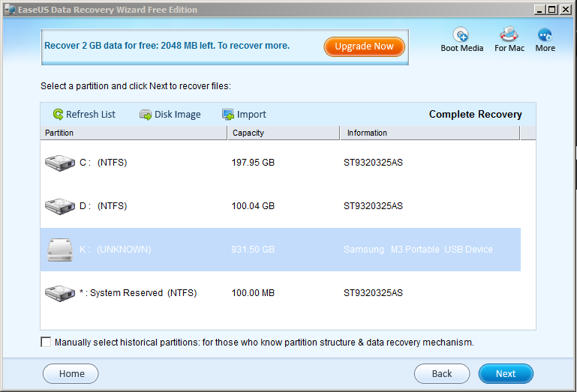
Task: Sort by Capacity column header
Action: point(284,133)
